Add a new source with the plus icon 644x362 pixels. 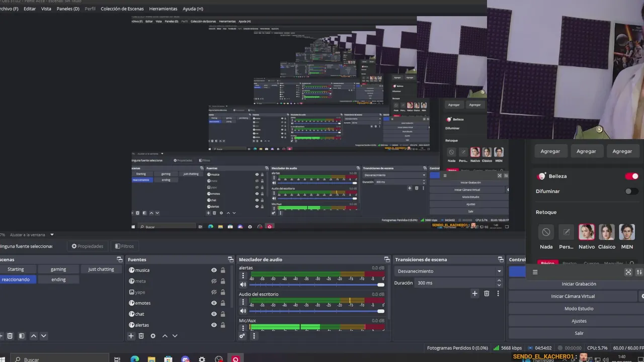(x=131, y=336)
